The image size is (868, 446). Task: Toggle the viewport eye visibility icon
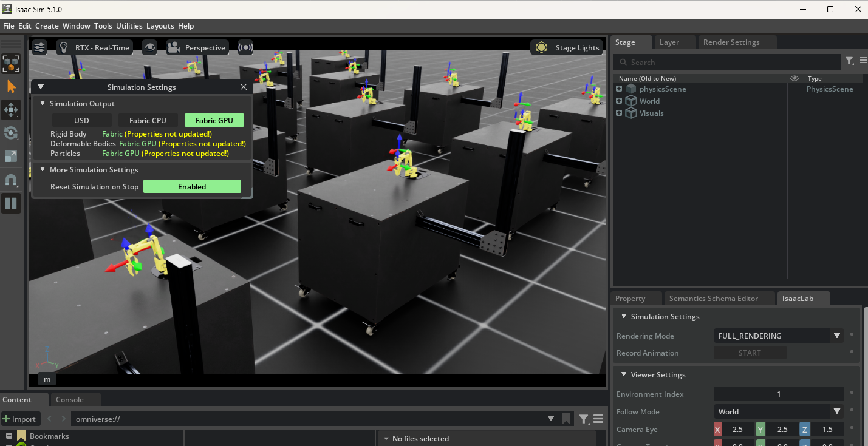tap(149, 47)
